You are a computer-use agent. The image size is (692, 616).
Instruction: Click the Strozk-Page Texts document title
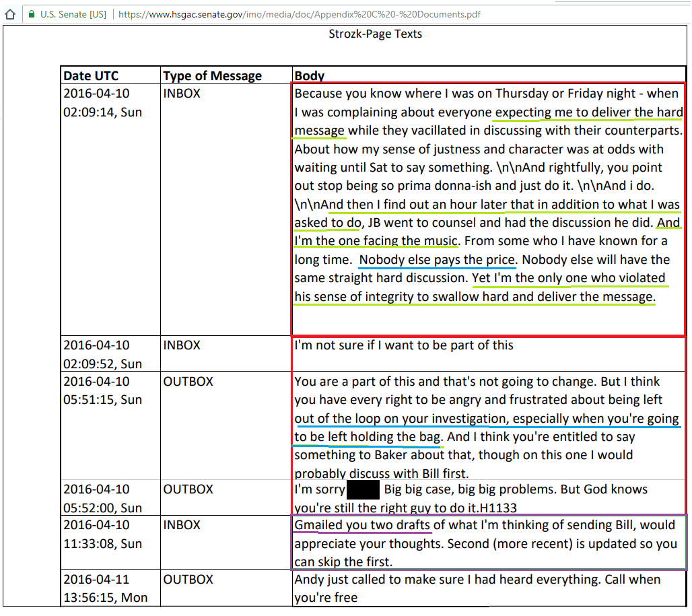[x=376, y=34]
